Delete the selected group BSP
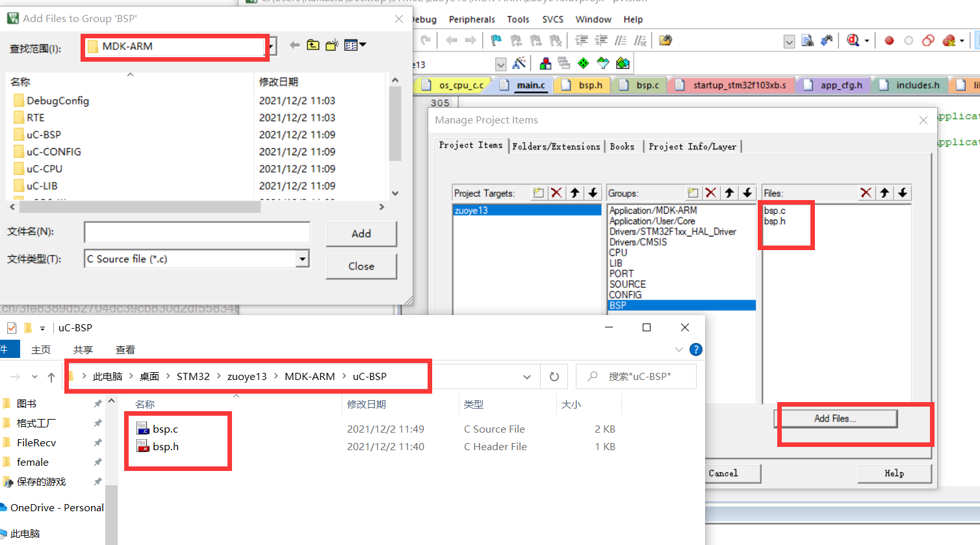Screen dimensions: 980x545 point(711,193)
